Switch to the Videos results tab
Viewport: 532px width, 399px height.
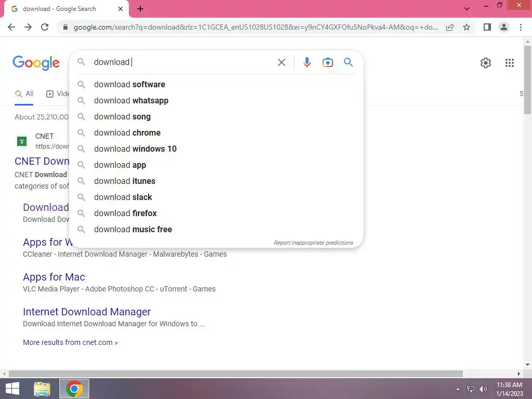click(x=58, y=94)
